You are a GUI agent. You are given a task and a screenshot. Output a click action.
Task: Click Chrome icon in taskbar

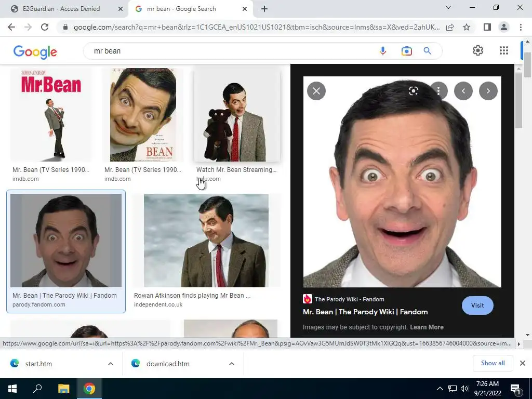point(89,389)
